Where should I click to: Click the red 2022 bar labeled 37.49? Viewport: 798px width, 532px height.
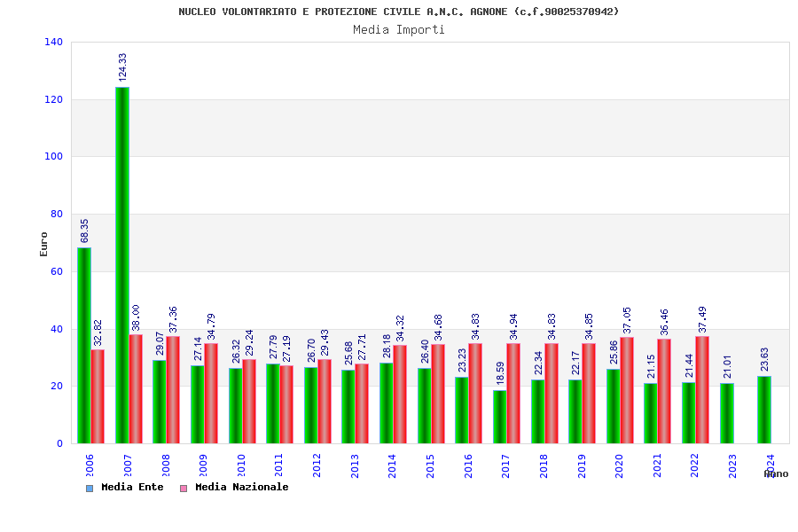pyautogui.click(x=703, y=390)
